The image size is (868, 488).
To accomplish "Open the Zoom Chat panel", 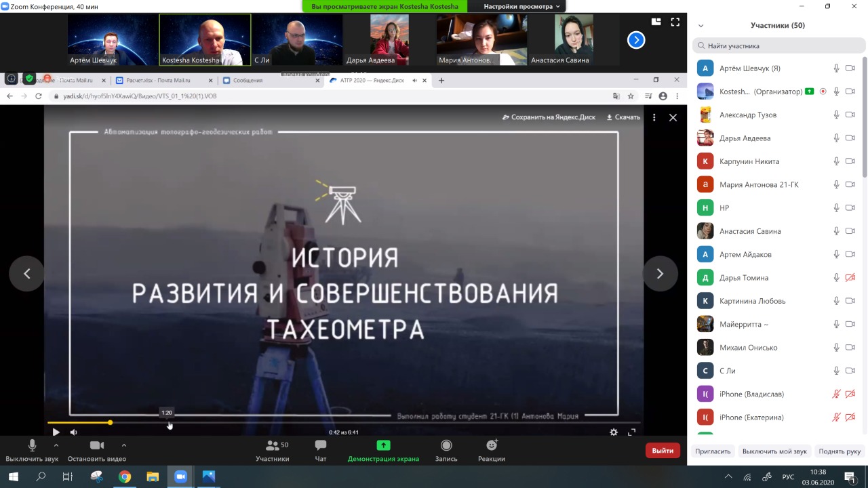I will tap(321, 451).
